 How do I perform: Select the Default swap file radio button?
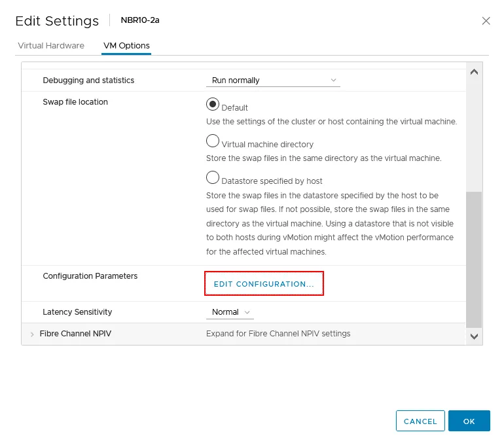(213, 105)
